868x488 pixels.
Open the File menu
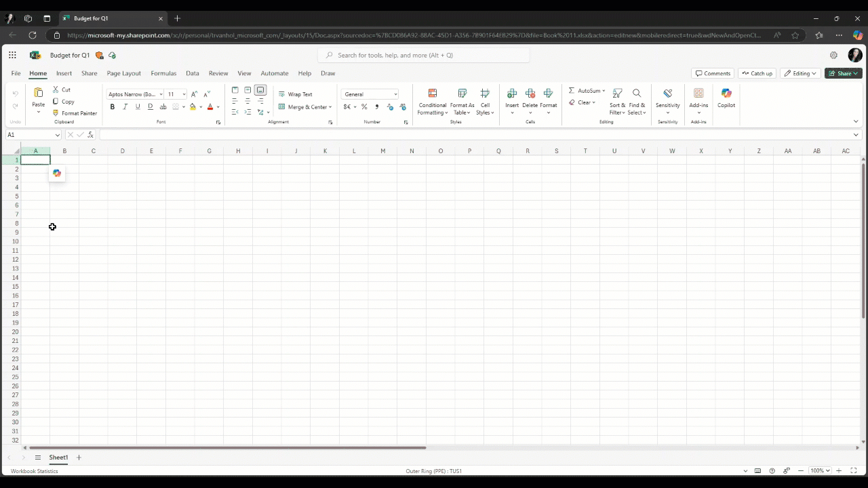coord(16,73)
